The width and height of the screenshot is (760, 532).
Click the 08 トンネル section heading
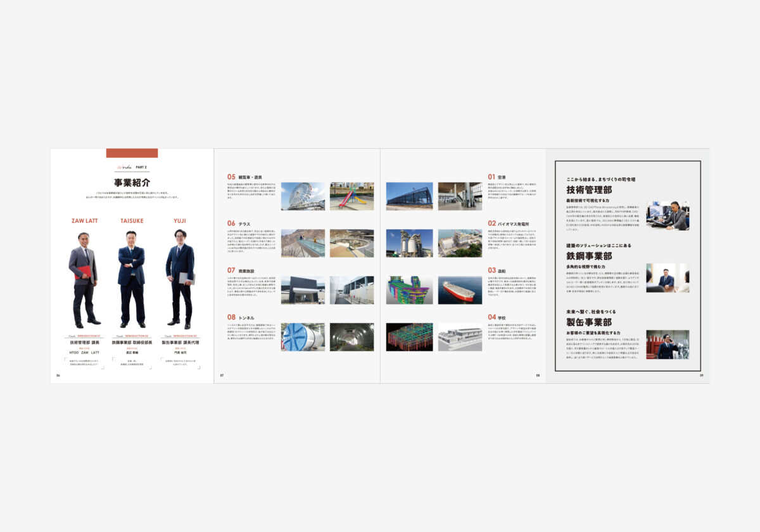coord(241,317)
